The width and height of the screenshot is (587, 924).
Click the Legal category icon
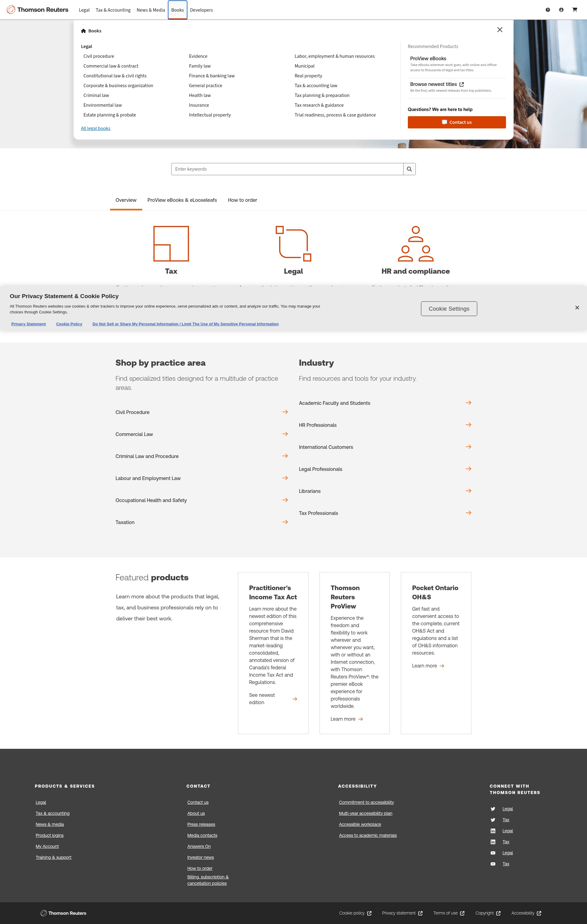coord(293,244)
